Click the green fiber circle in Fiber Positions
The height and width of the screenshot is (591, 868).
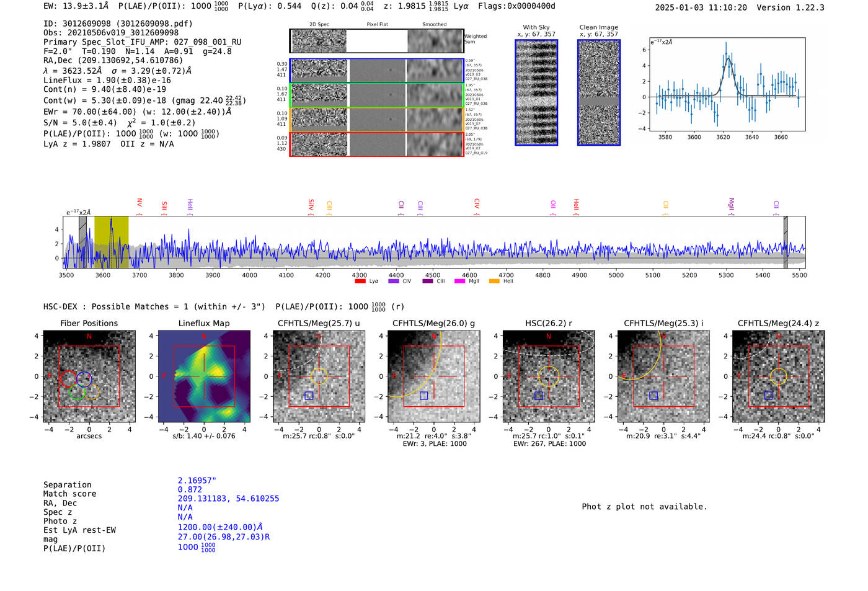pos(77,393)
